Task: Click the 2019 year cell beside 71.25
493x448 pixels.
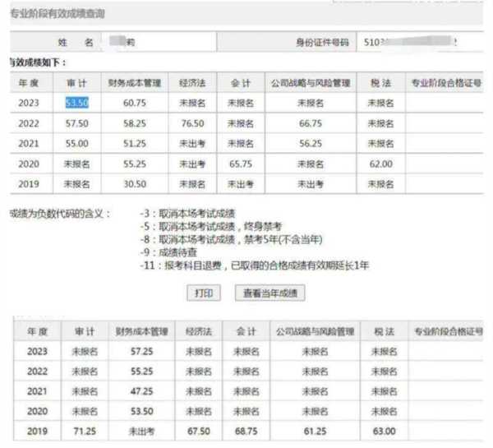Action: pyautogui.click(x=37, y=432)
